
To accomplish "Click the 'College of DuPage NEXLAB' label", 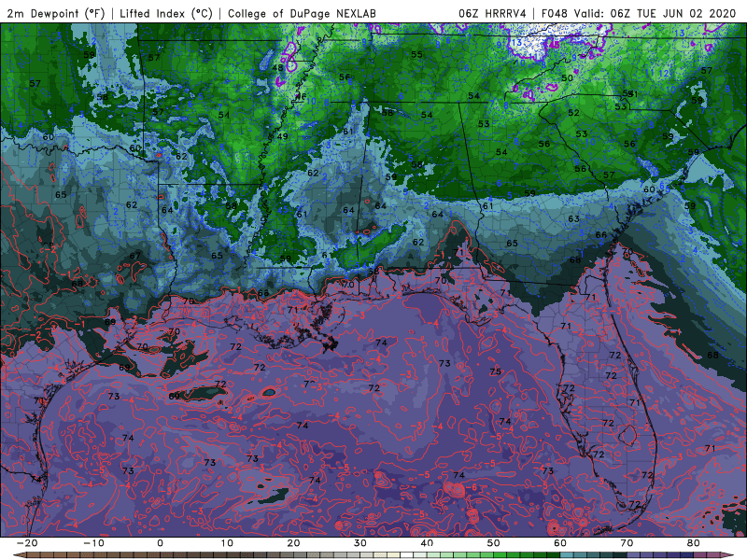I will (302, 14).
